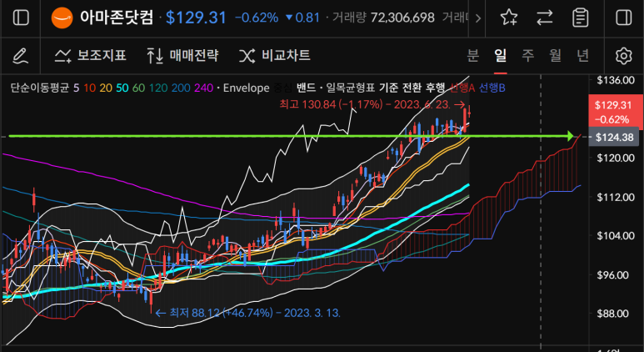Switch to 월 monthly chart tab
The width and height of the screenshot is (644, 352).
556,55
